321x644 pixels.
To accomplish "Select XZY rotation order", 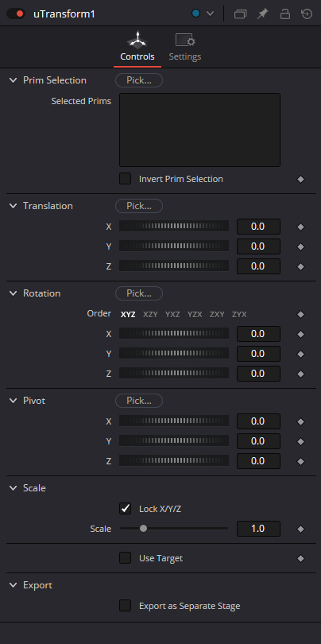I will coord(150,315).
